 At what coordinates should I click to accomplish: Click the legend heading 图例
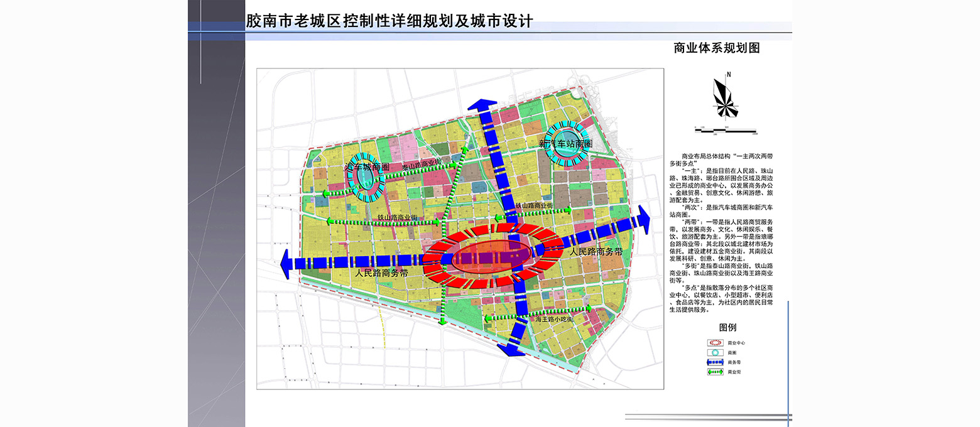coord(727,327)
